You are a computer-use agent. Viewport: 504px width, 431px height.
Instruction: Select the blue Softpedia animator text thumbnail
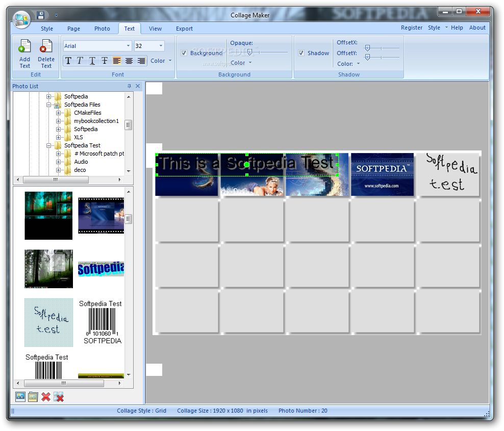[101, 269]
